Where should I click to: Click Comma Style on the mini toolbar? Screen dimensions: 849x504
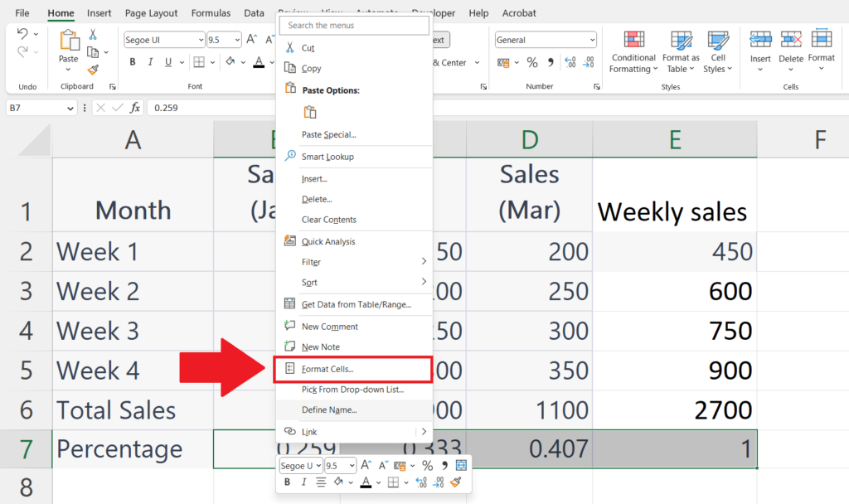(x=444, y=465)
